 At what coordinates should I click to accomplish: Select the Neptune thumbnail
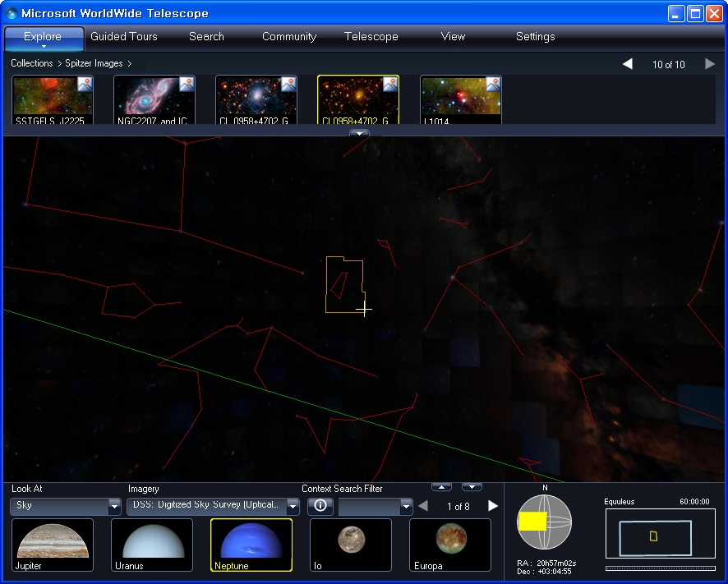(x=251, y=545)
